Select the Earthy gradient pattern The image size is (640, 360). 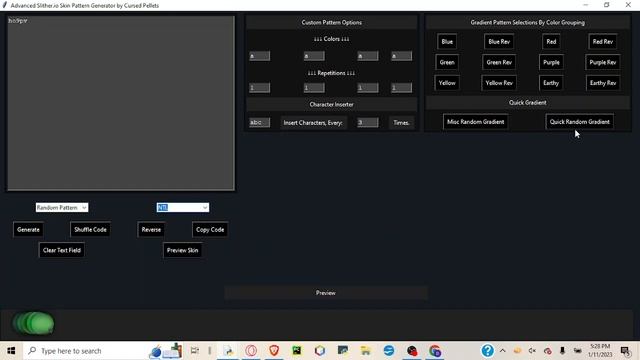pos(551,83)
